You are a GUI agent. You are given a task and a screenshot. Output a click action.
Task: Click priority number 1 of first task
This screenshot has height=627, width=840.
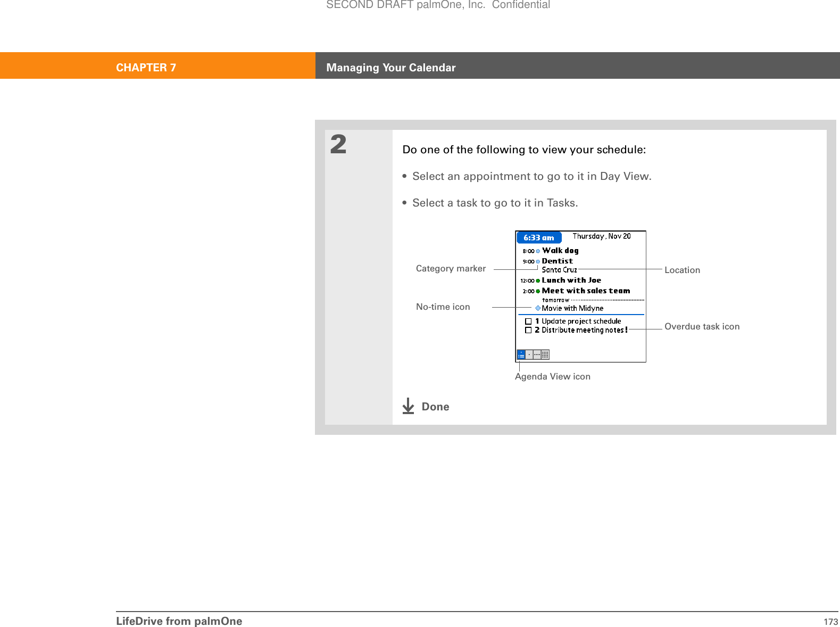(x=537, y=321)
